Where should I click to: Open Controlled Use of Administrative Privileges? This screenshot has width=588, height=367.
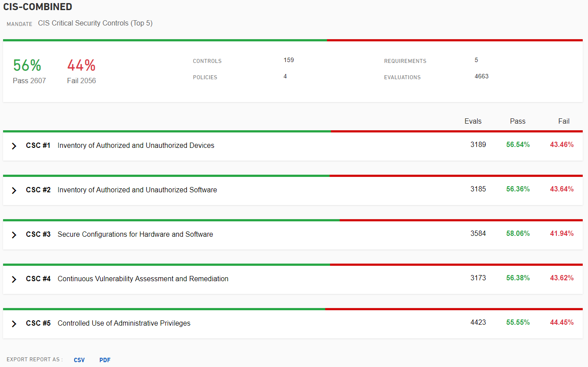click(x=124, y=323)
